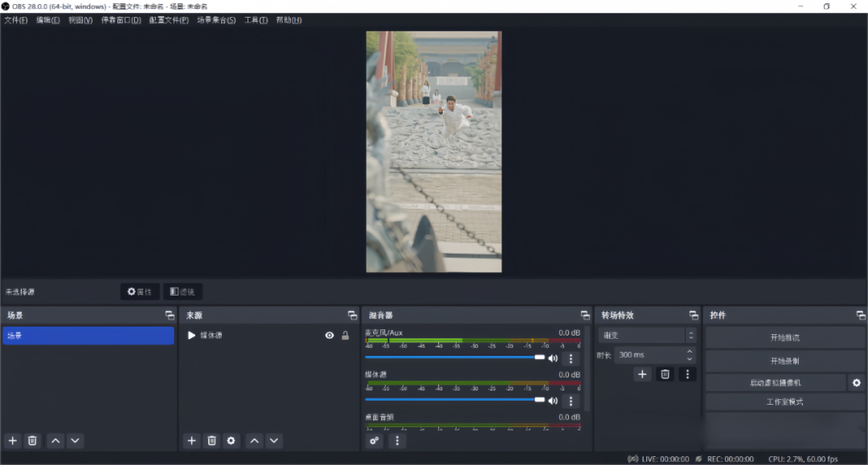Mute 麦克风/Aux with the speaker icon

[553, 358]
